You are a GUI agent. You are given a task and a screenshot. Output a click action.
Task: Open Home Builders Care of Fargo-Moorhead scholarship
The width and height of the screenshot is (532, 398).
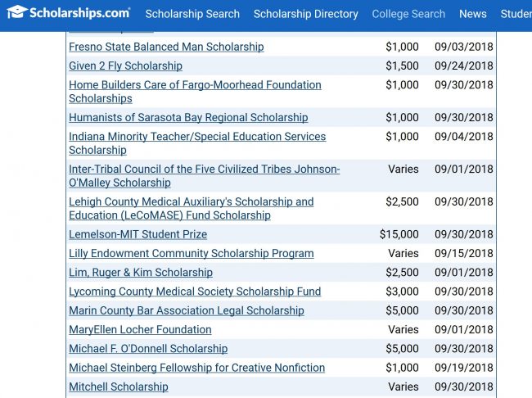point(195,85)
